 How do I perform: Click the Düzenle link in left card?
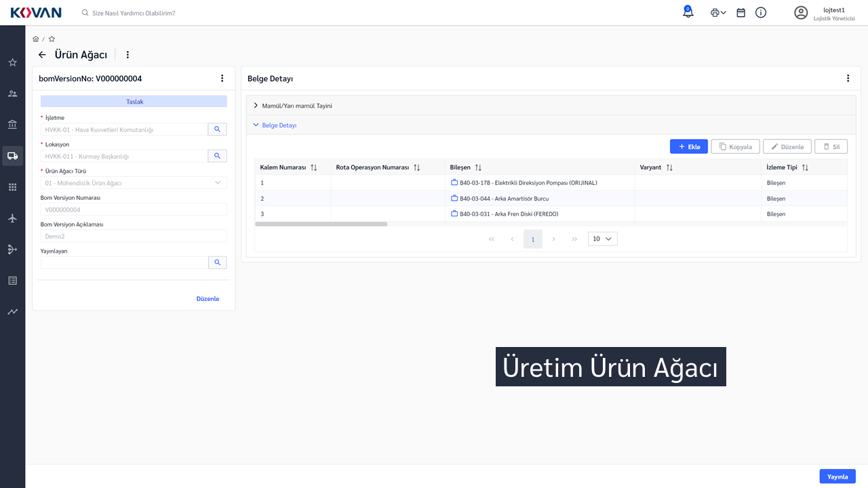[x=208, y=299]
